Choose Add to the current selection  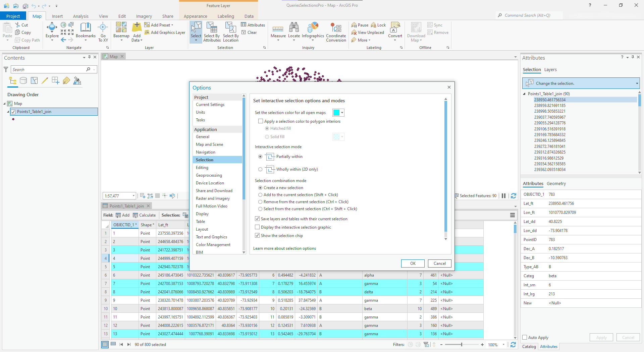coord(260,195)
